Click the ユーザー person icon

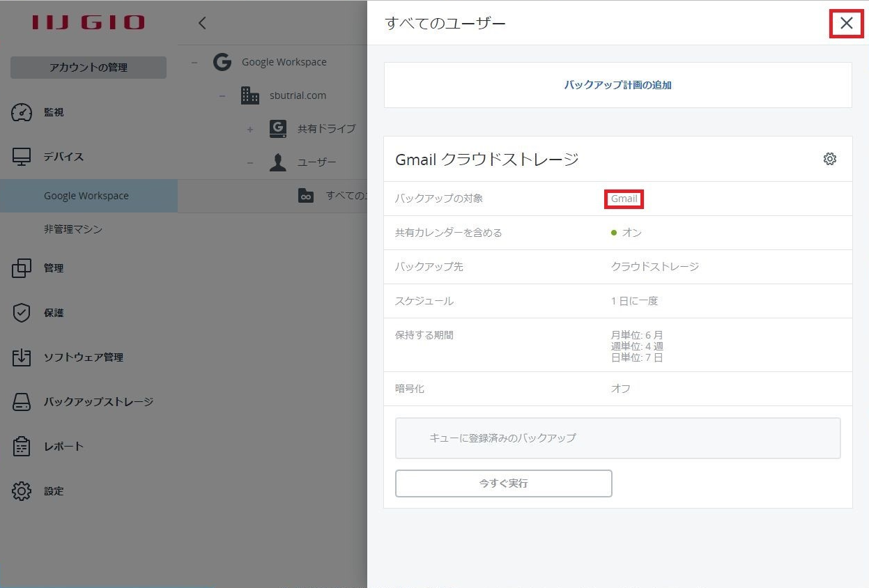278,162
